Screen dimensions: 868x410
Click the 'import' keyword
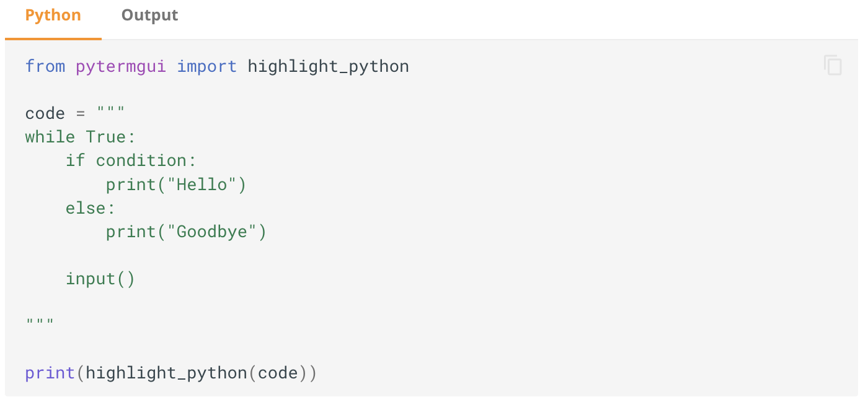(207, 66)
